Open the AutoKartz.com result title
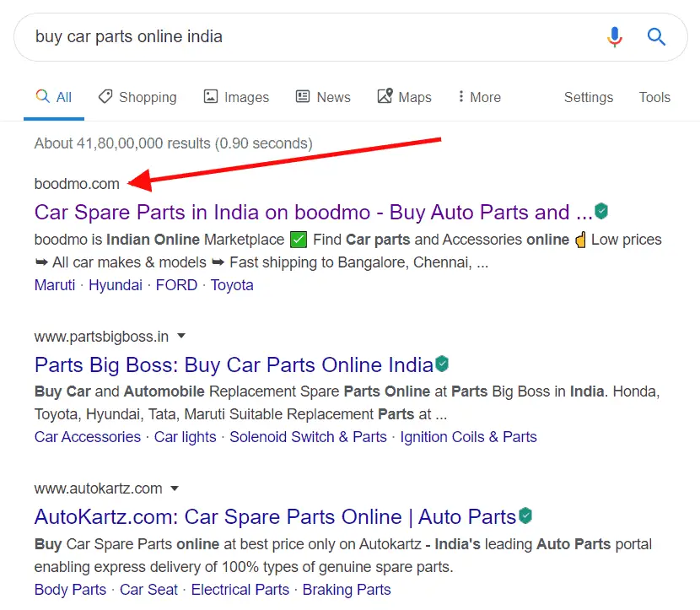The height and width of the screenshot is (610, 700). pos(275,517)
